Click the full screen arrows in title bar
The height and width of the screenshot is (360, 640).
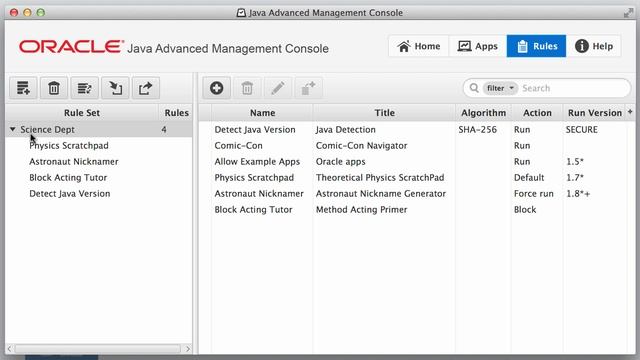click(x=628, y=13)
